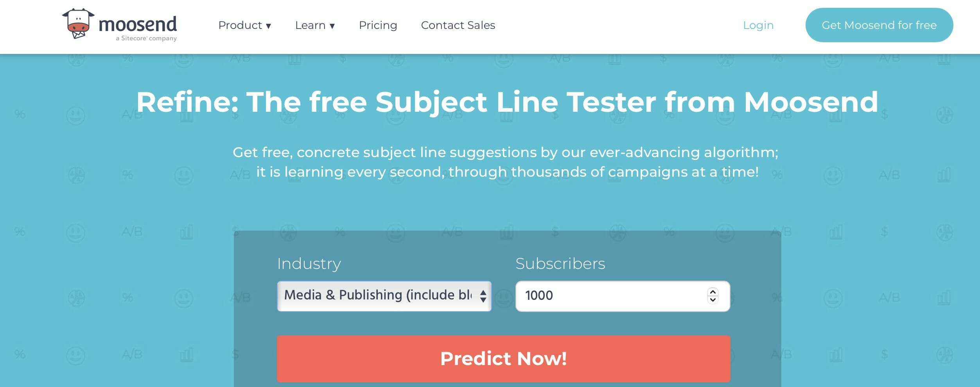Open the Product dropdown menu
Screen dimensions: 980x387
coord(245,25)
